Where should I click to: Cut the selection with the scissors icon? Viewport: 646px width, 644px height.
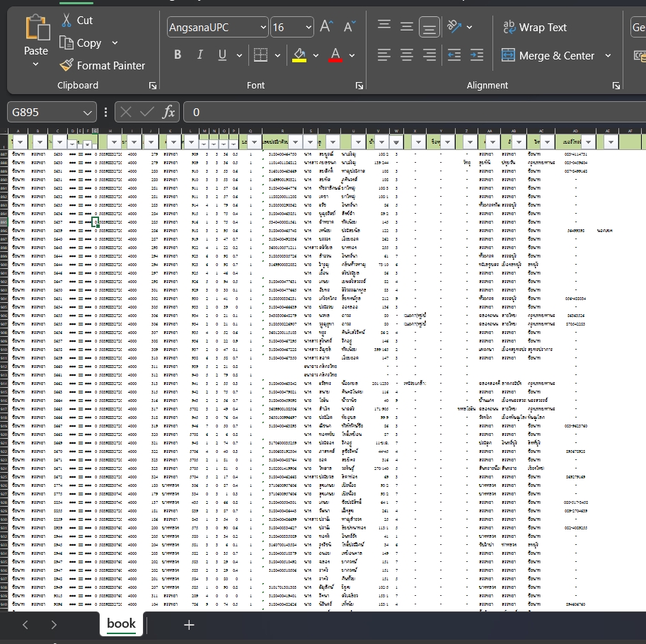(67, 20)
